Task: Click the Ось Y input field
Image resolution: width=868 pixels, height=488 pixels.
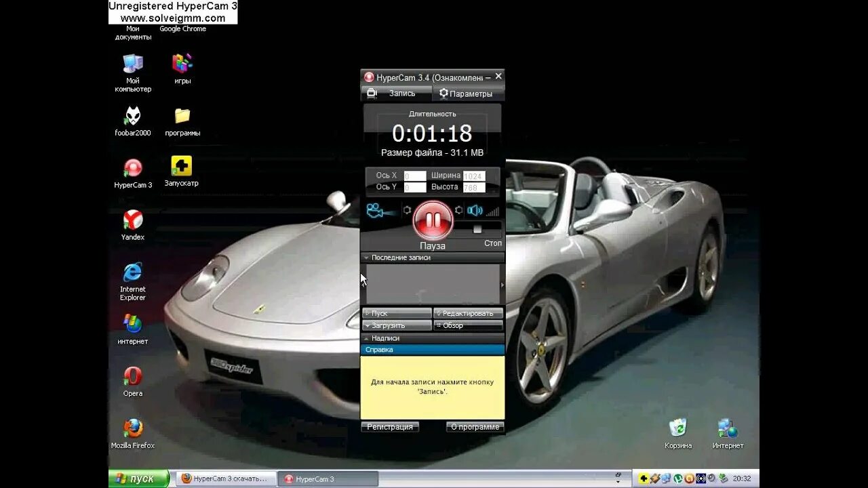Action: 415,187
